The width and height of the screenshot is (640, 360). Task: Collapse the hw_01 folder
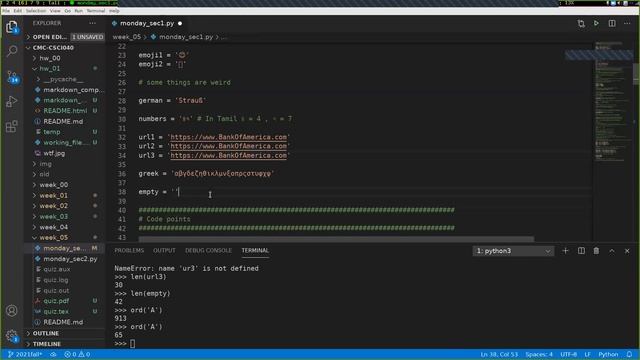[x=65, y=69]
